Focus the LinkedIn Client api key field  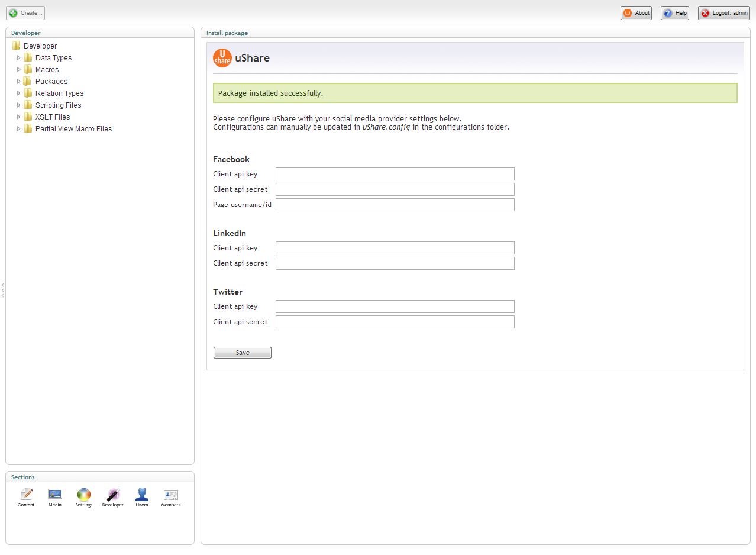395,248
